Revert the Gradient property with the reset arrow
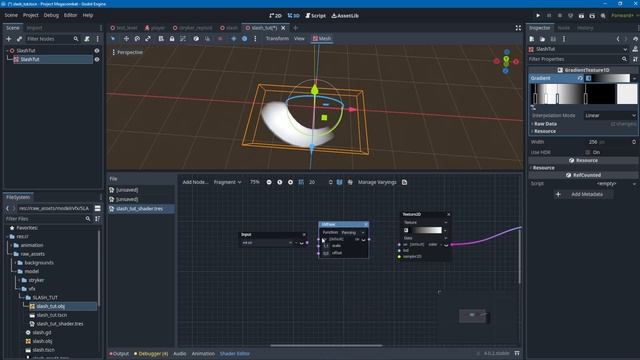The height and width of the screenshot is (360, 640). (580, 78)
